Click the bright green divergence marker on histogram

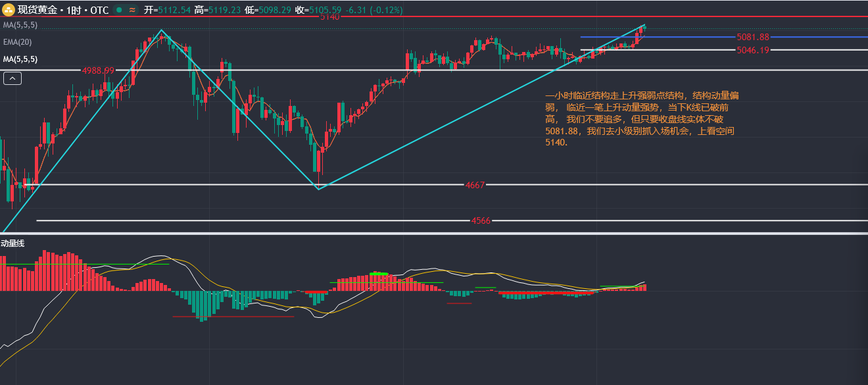coord(379,273)
